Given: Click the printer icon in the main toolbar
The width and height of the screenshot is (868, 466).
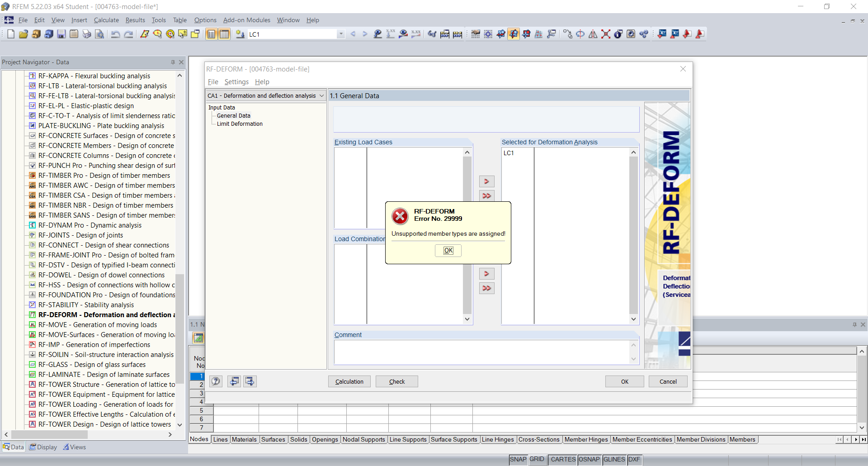Looking at the screenshot, I should click(x=87, y=34).
